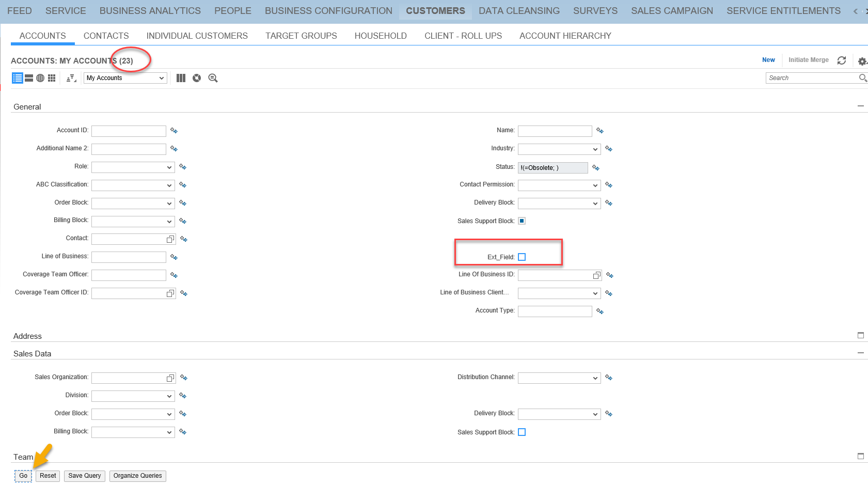Open the settings gear icon
The image size is (868, 485).
pos(862,61)
